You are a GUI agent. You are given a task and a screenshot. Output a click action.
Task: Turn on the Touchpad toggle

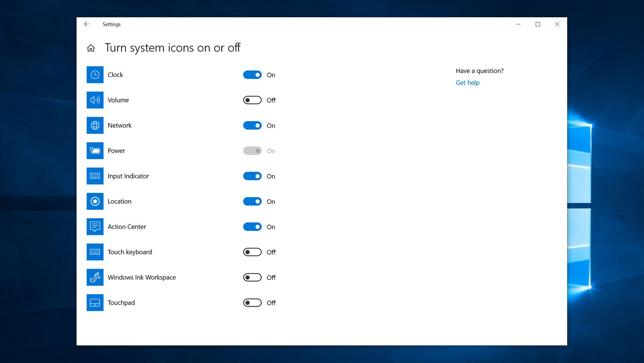pos(252,303)
